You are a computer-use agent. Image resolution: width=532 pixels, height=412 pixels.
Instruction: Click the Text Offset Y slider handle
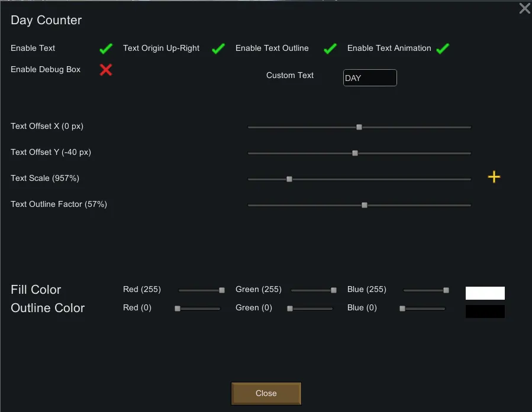click(x=355, y=153)
